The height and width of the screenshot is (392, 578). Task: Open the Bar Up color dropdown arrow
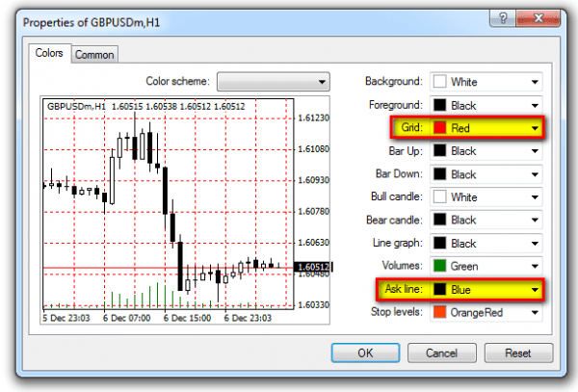click(x=535, y=151)
